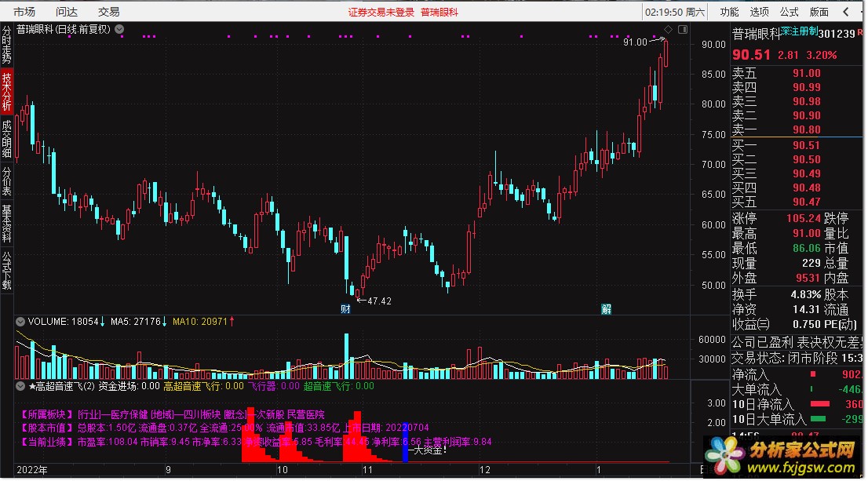
Task: Click 外盘 value 9531
Action: [808, 278]
